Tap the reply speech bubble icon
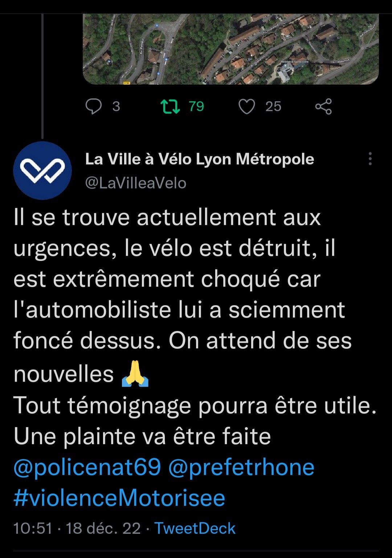Image resolution: width=392 pixels, height=558 pixels. [x=94, y=106]
